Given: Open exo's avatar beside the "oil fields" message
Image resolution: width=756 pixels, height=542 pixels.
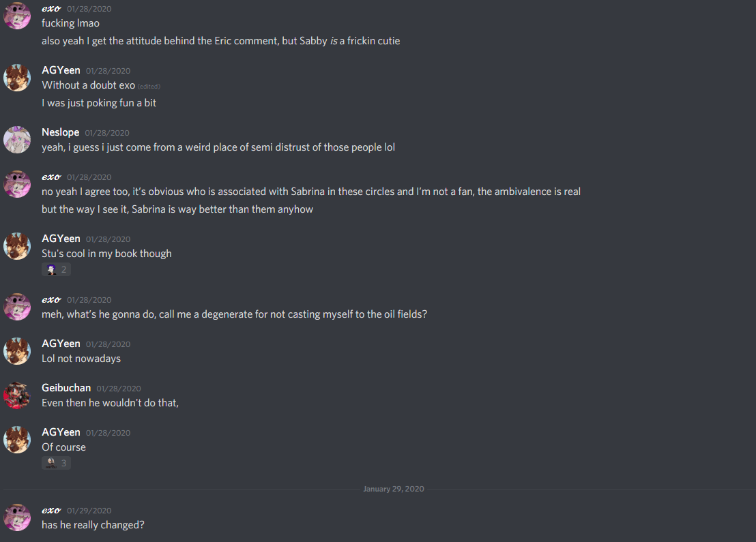Looking at the screenshot, I should [17, 307].
